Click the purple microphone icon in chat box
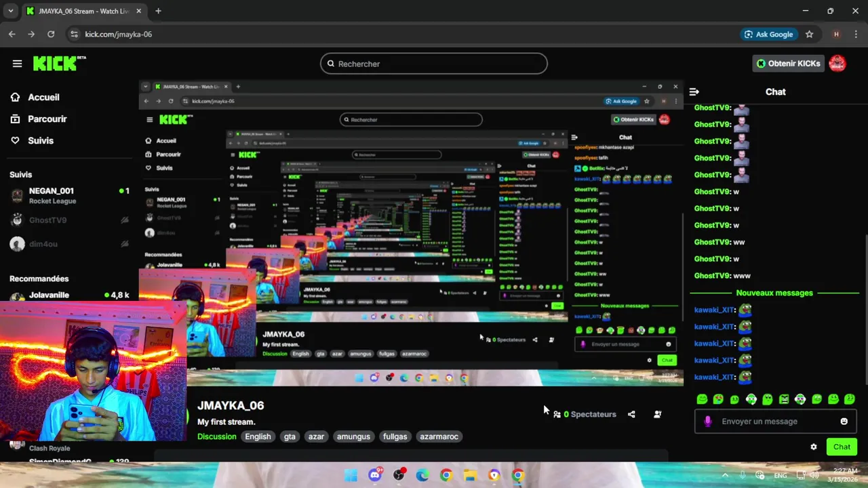This screenshot has height=488, width=868. coord(708,422)
